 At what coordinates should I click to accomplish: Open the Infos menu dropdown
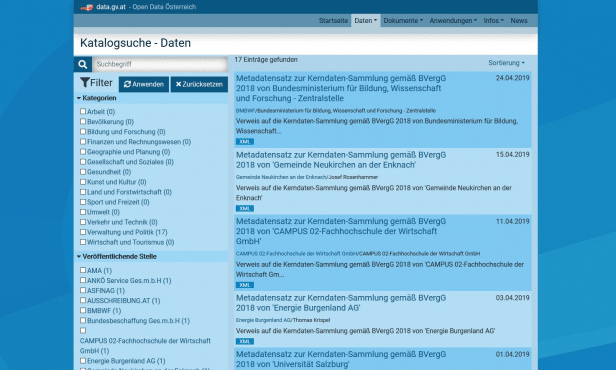[x=493, y=20]
